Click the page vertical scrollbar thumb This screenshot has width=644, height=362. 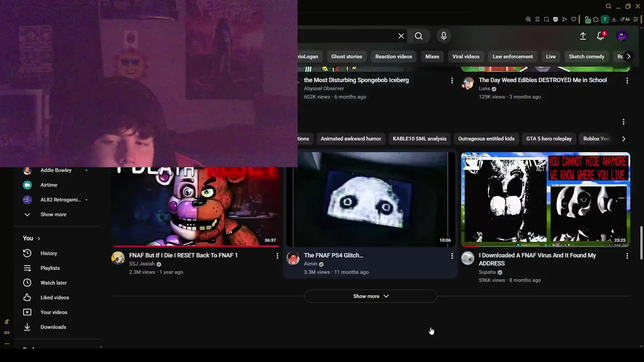tap(641, 242)
